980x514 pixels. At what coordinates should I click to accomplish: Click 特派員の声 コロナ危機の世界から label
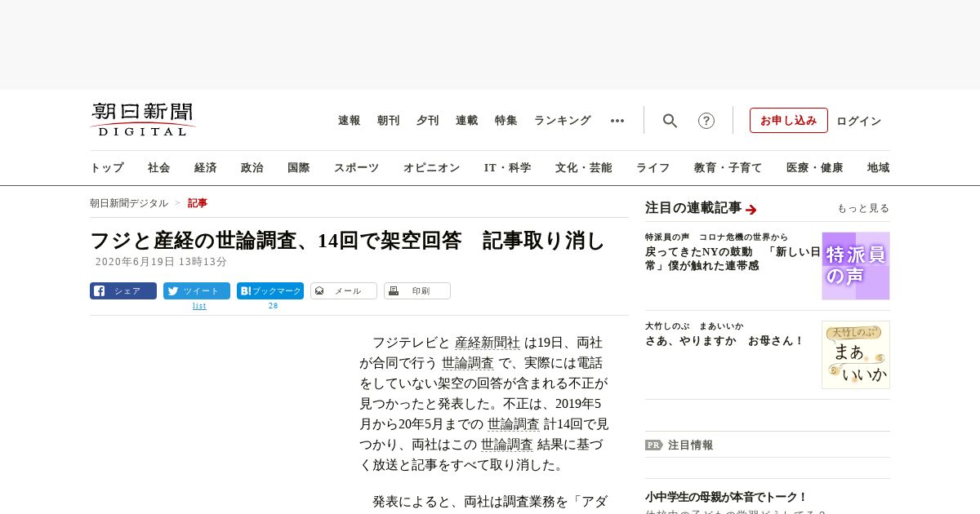[x=717, y=237]
